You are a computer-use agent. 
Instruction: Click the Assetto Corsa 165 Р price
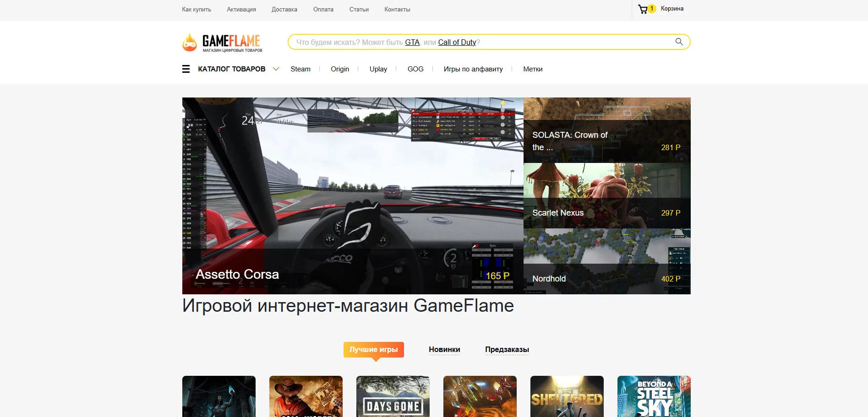(498, 276)
